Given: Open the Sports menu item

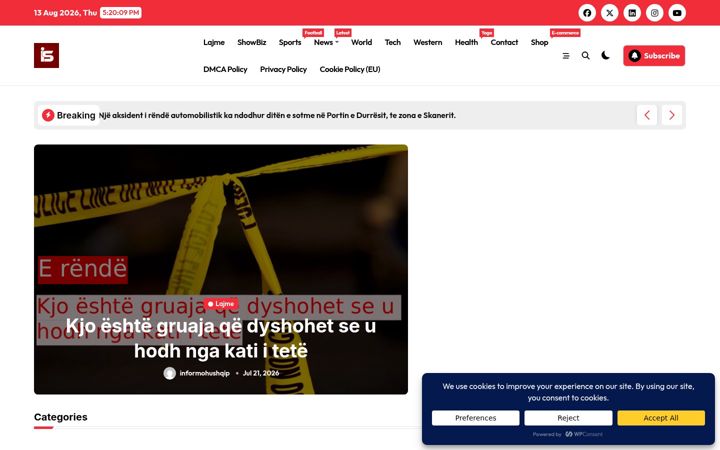Looking at the screenshot, I should (290, 42).
